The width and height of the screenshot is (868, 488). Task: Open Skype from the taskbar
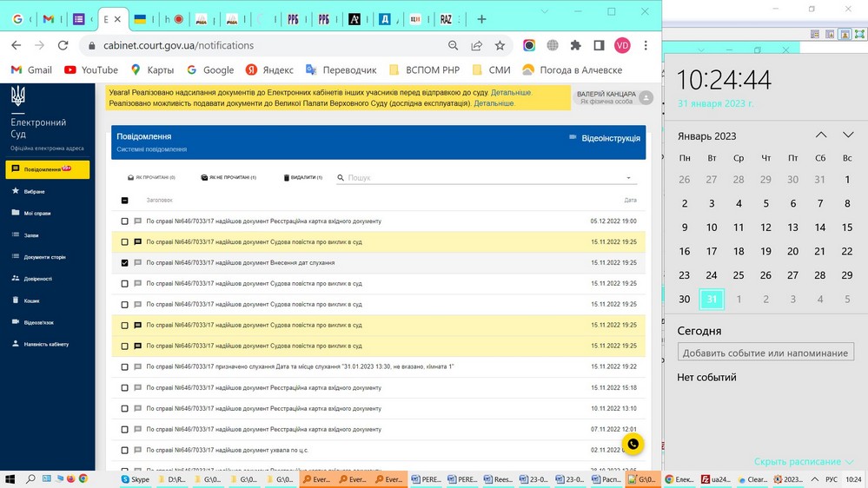[136, 479]
